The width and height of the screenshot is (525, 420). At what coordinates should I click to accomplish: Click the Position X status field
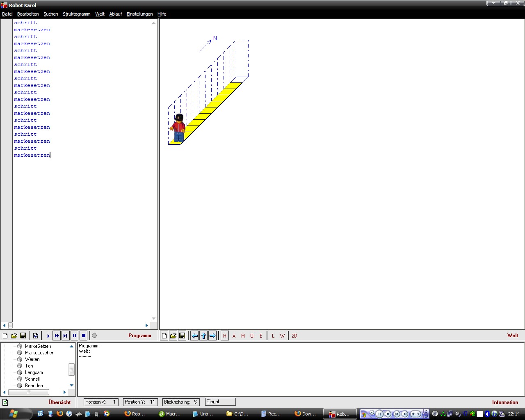click(x=101, y=402)
